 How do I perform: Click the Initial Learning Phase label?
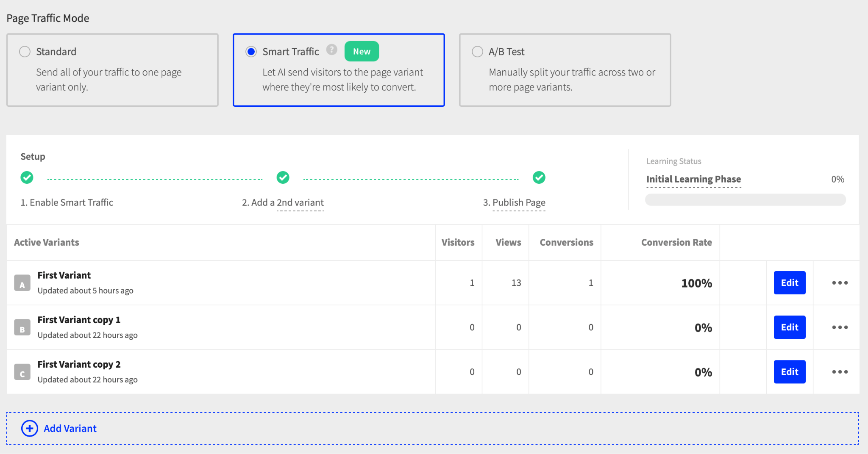pyautogui.click(x=693, y=179)
